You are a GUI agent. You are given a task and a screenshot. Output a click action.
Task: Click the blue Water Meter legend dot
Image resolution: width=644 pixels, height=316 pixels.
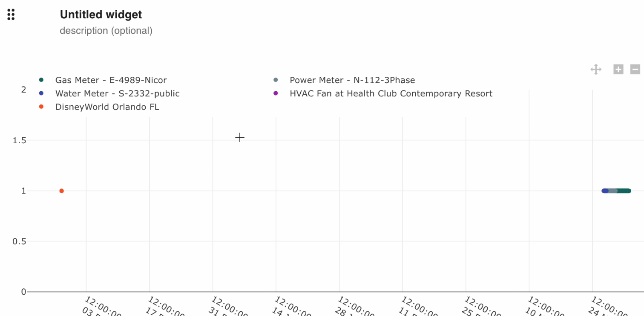pos(41,93)
